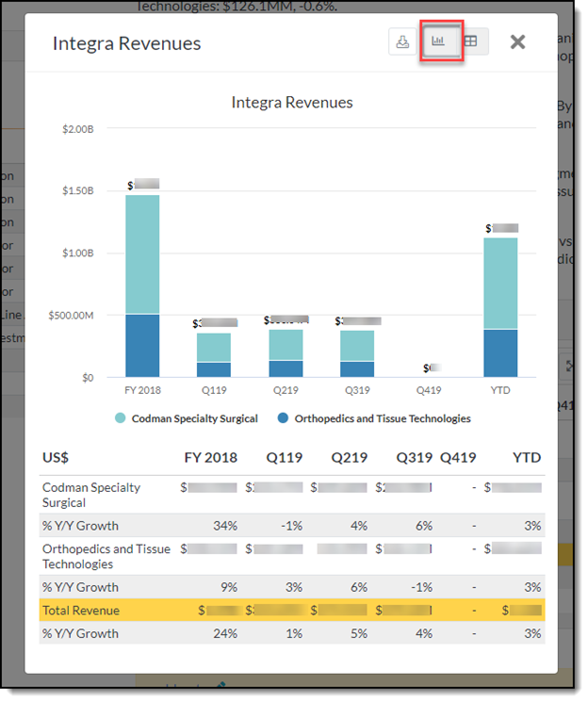
Task: Toggle Codman Specialty Surgical legend item
Action: point(187,418)
